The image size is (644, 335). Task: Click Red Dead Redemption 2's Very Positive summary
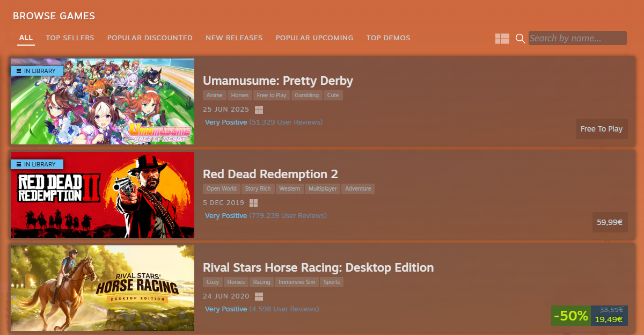(226, 216)
